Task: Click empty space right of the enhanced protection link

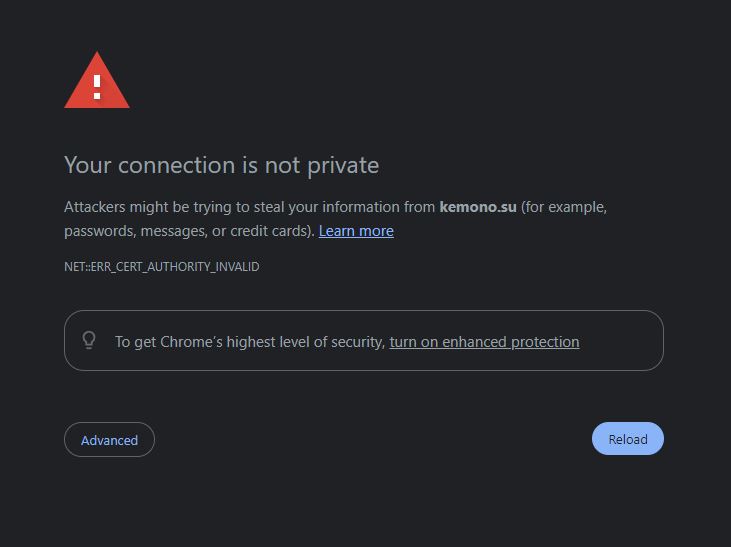Action: [x=620, y=341]
